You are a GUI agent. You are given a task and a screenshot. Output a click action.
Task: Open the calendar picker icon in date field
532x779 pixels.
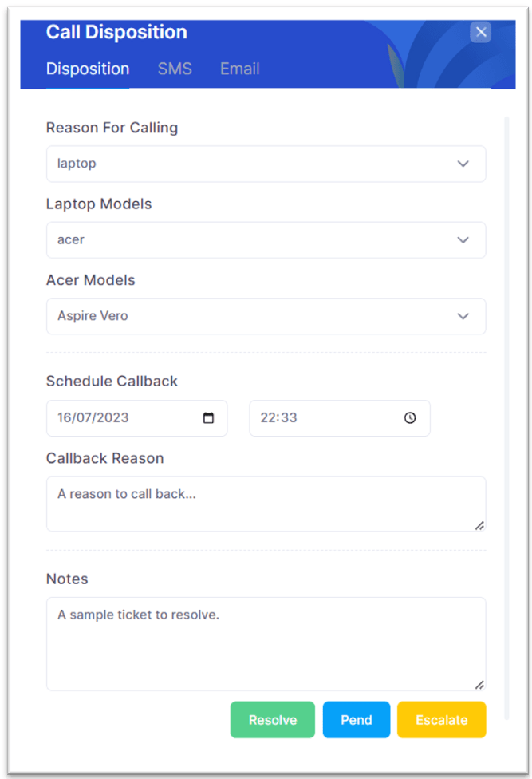click(x=208, y=417)
